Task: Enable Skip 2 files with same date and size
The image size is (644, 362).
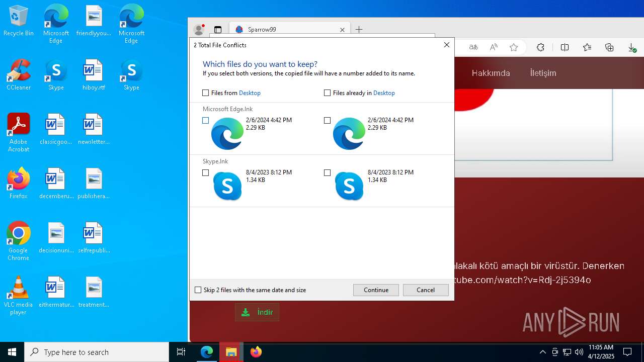Action: 198,290
